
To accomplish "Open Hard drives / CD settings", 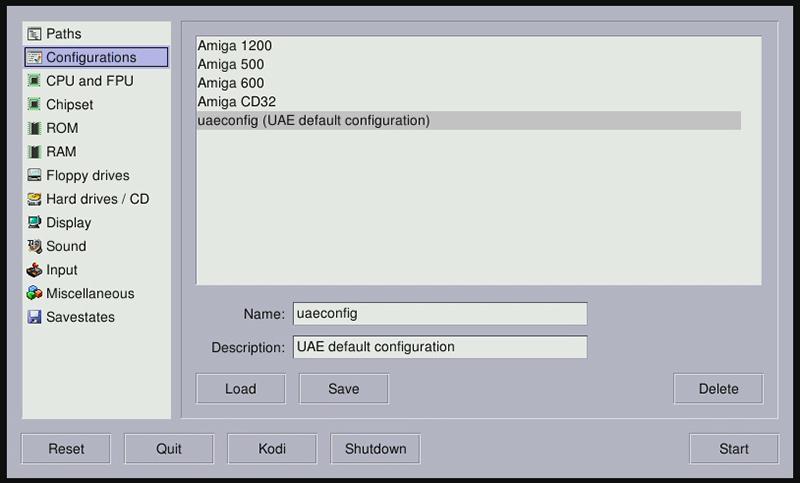I will point(96,199).
